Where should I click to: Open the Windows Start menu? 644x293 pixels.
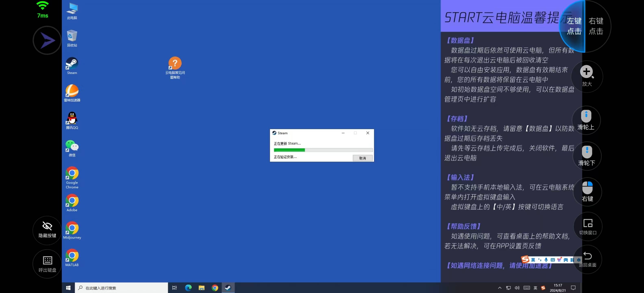(68, 288)
